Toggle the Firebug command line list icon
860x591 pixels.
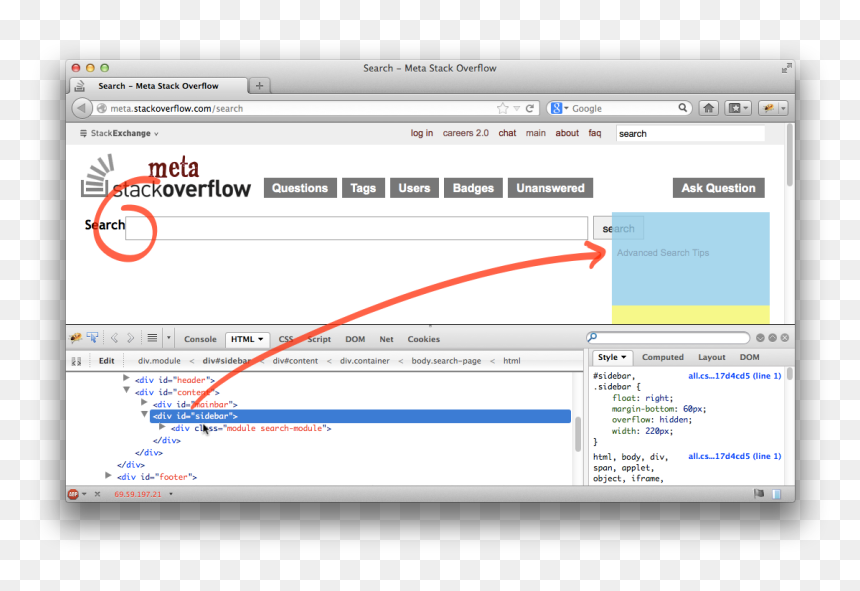152,338
